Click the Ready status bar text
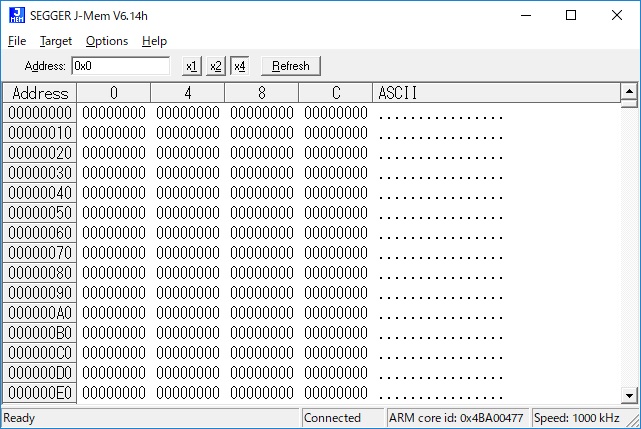Screen dimensions: 641x429 (x=19, y=418)
